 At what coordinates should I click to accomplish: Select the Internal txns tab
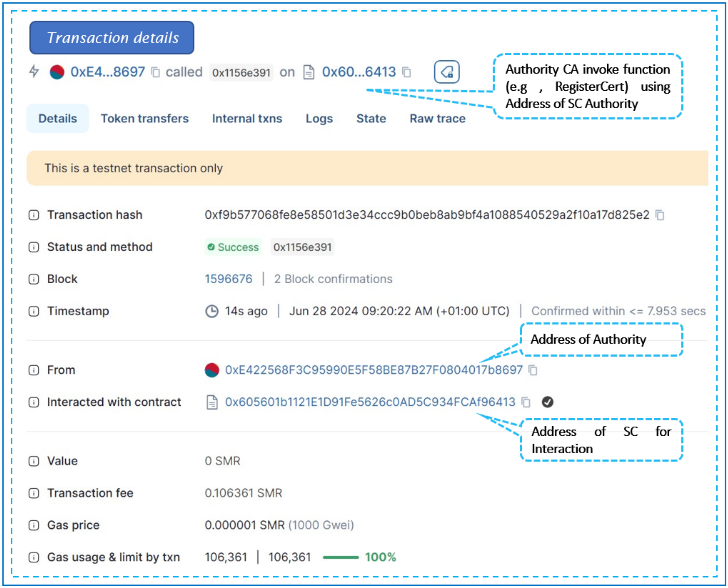click(x=247, y=118)
